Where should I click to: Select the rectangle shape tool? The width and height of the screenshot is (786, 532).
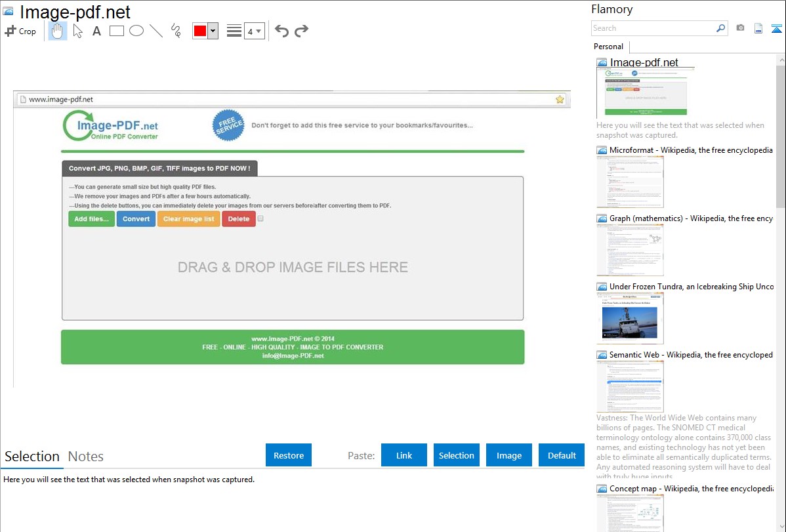(x=116, y=31)
